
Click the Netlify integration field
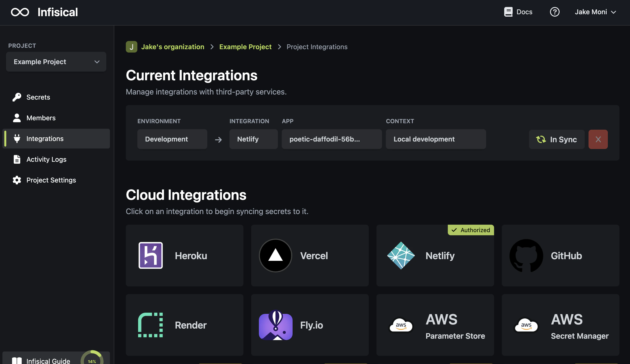click(x=253, y=139)
